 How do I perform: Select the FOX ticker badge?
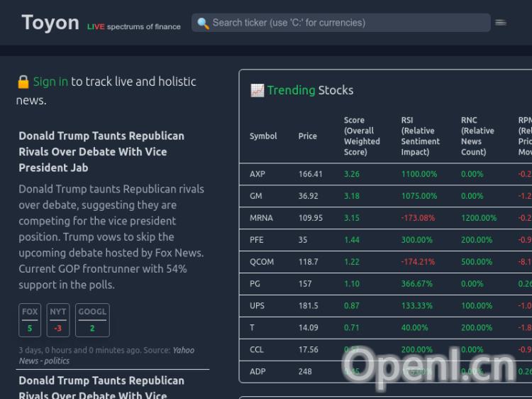[x=30, y=319]
